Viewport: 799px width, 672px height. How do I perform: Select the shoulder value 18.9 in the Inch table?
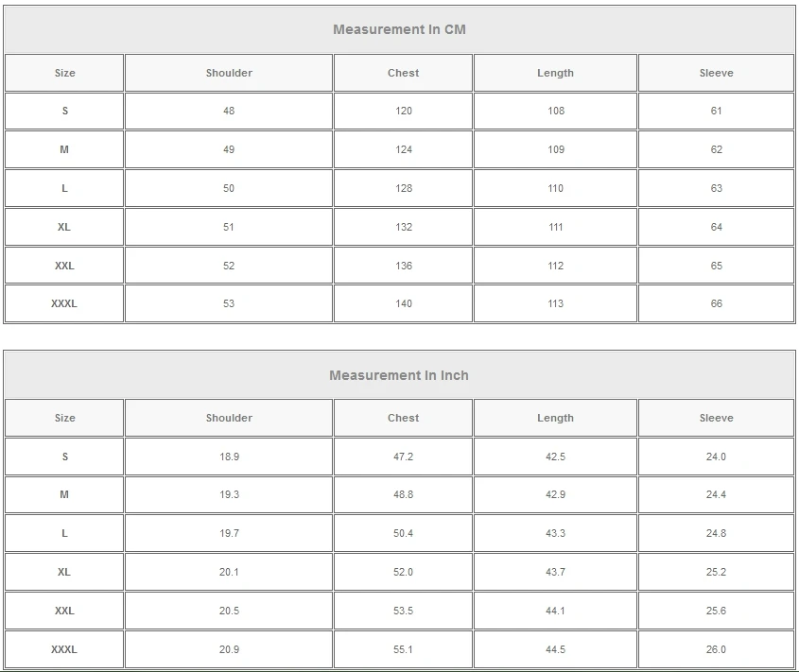[x=229, y=457]
